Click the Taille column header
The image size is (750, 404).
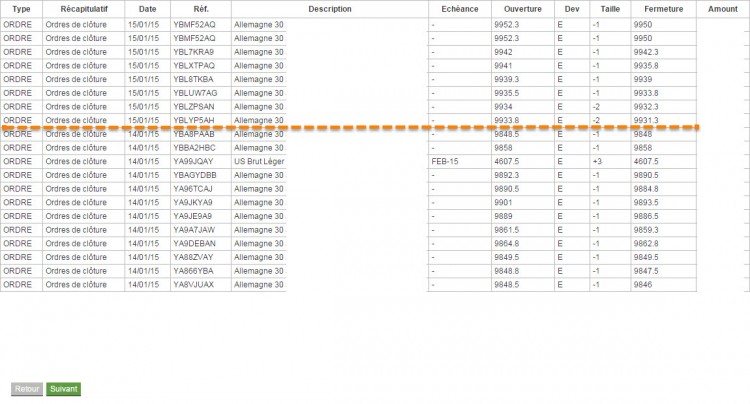[610, 9]
